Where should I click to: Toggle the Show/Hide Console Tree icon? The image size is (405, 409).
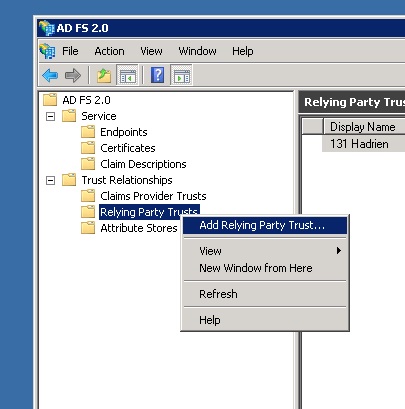tap(127, 75)
